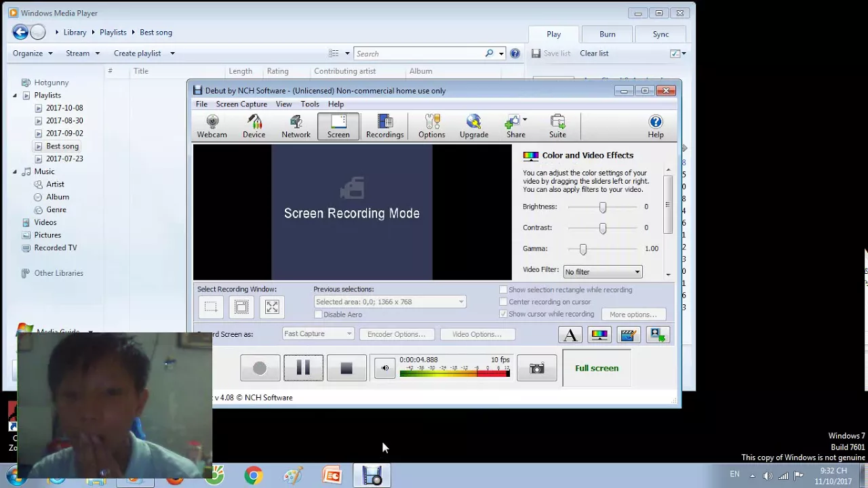Toggle Disable Aero checkbox

[318, 314]
